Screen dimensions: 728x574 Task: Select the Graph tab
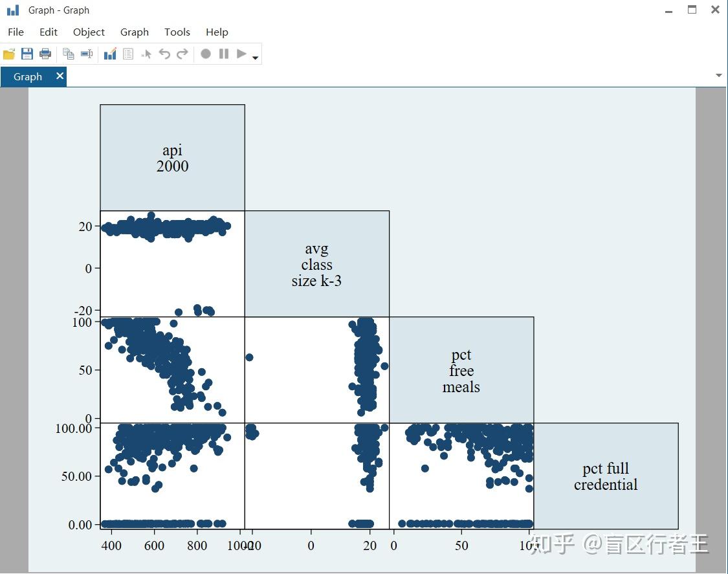(x=27, y=76)
